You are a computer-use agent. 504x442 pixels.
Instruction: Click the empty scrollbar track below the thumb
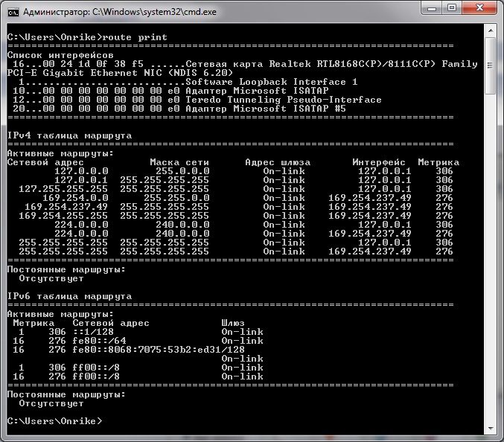click(491, 260)
